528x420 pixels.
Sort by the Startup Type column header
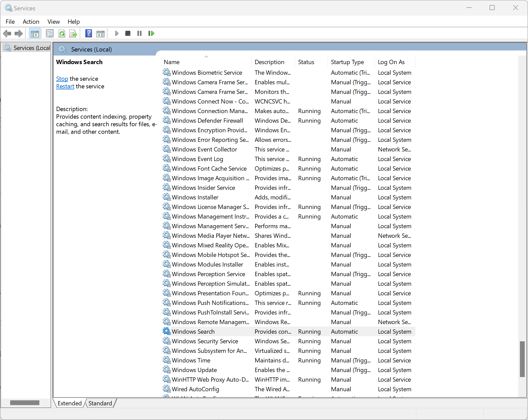coord(347,62)
